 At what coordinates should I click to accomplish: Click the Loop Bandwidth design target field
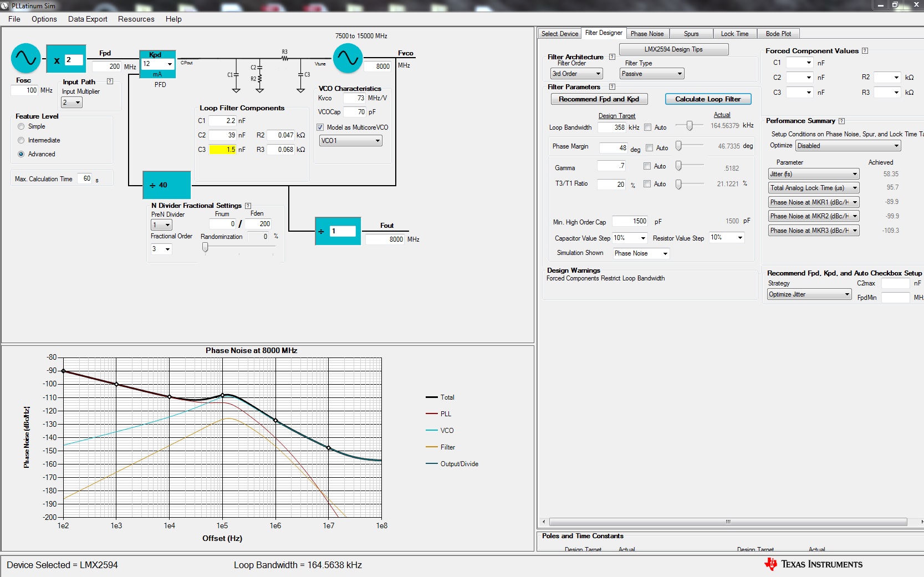point(612,127)
